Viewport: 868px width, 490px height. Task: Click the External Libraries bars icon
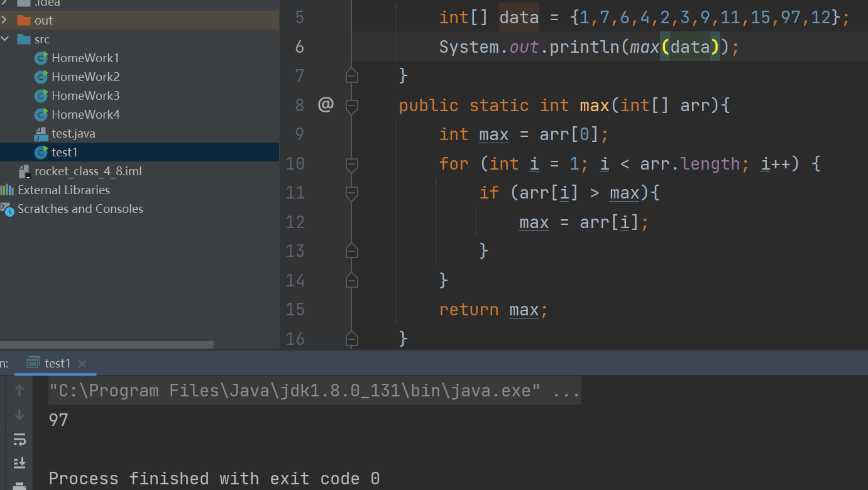click(x=7, y=190)
